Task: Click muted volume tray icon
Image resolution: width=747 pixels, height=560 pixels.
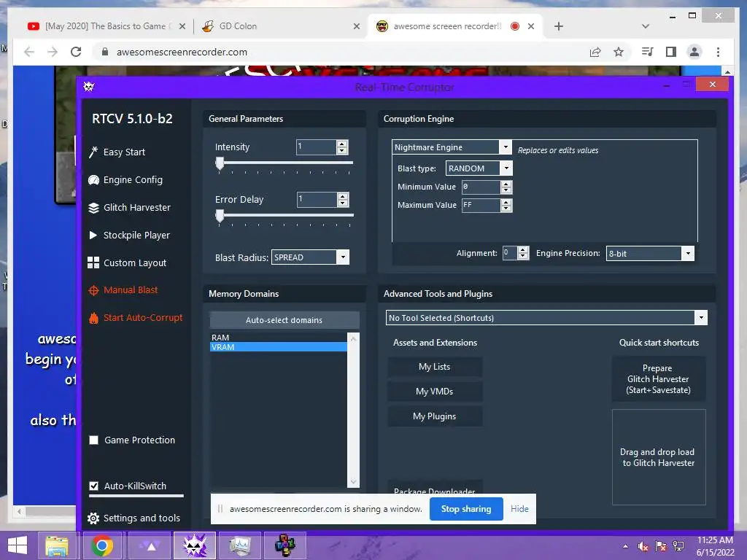Action: tap(643, 546)
